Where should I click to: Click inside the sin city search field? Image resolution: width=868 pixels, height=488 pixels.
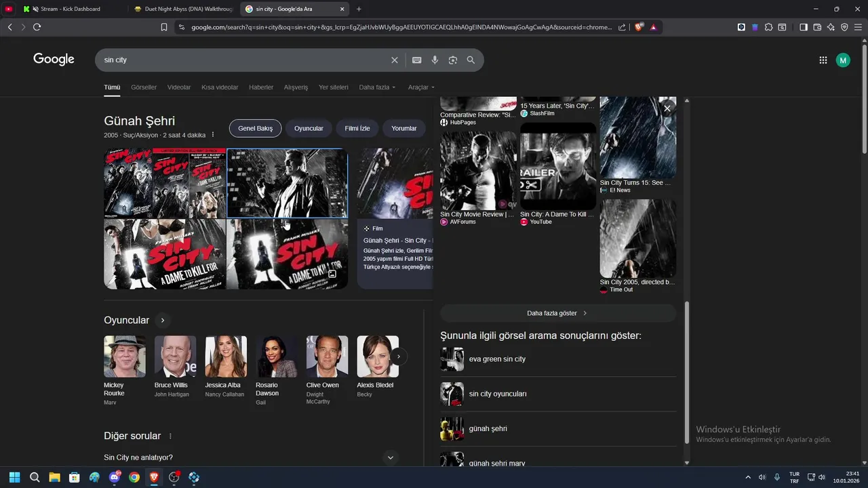coord(244,60)
